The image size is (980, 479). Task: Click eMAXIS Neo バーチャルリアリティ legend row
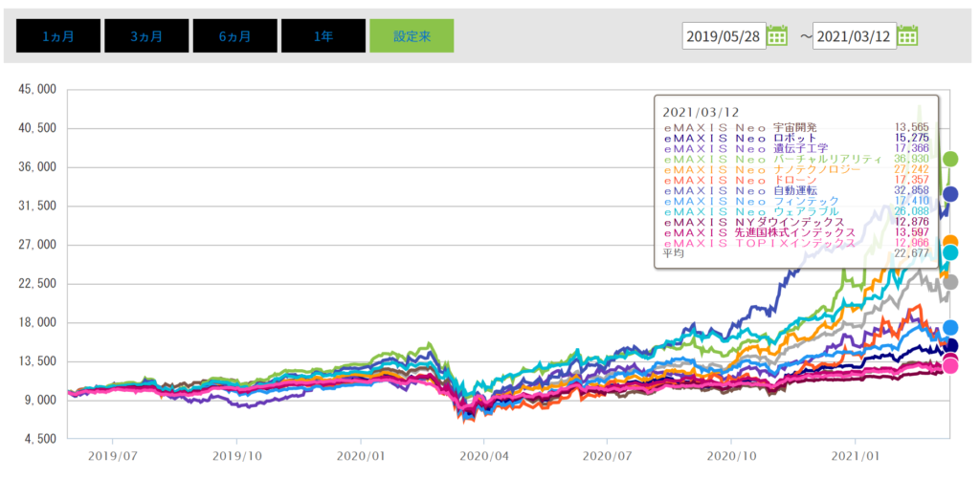pyautogui.click(x=795, y=159)
